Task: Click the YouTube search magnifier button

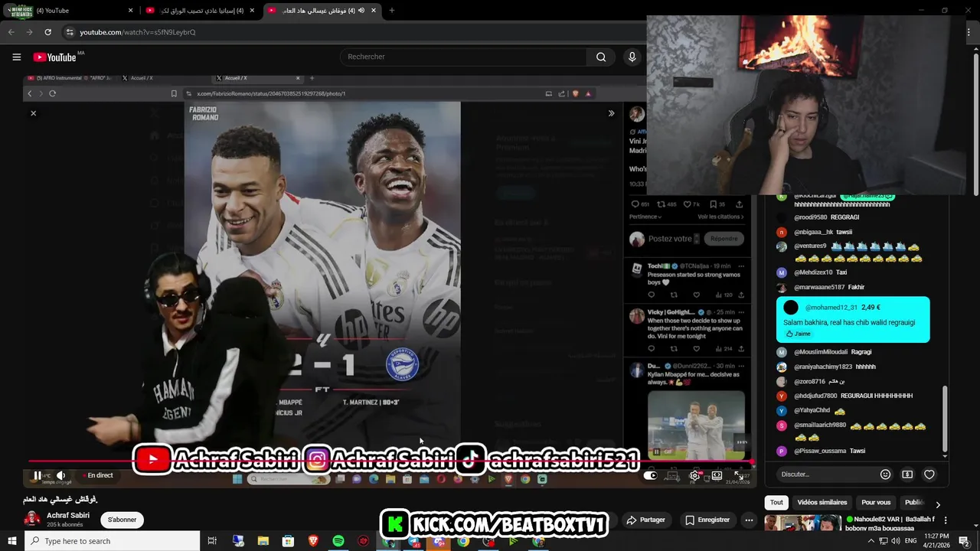Action: click(601, 57)
